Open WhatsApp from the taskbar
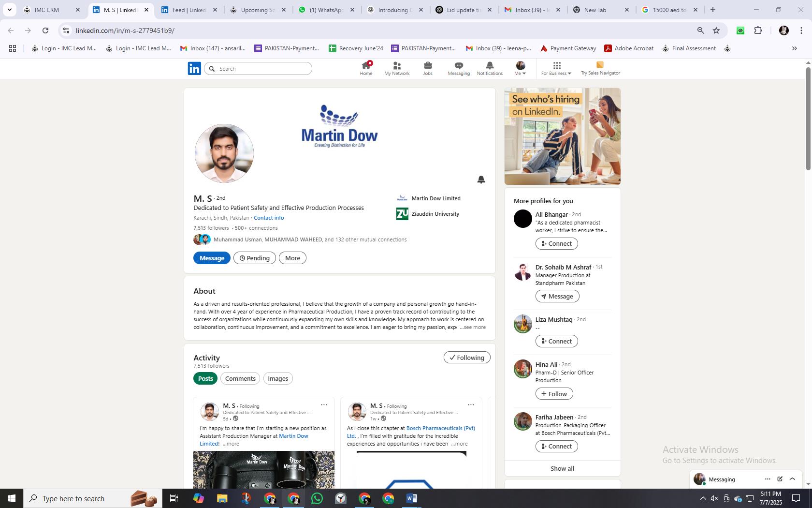 click(x=317, y=498)
